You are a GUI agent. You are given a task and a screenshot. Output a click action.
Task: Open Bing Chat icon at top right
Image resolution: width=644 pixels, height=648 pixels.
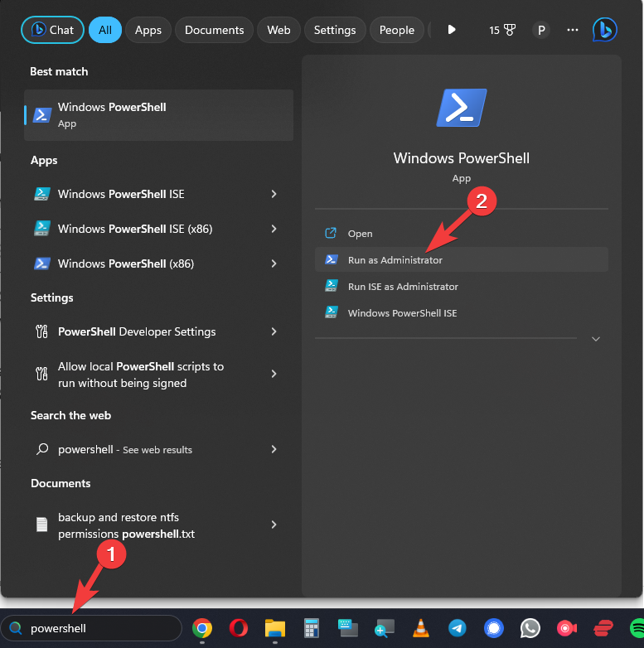point(604,30)
